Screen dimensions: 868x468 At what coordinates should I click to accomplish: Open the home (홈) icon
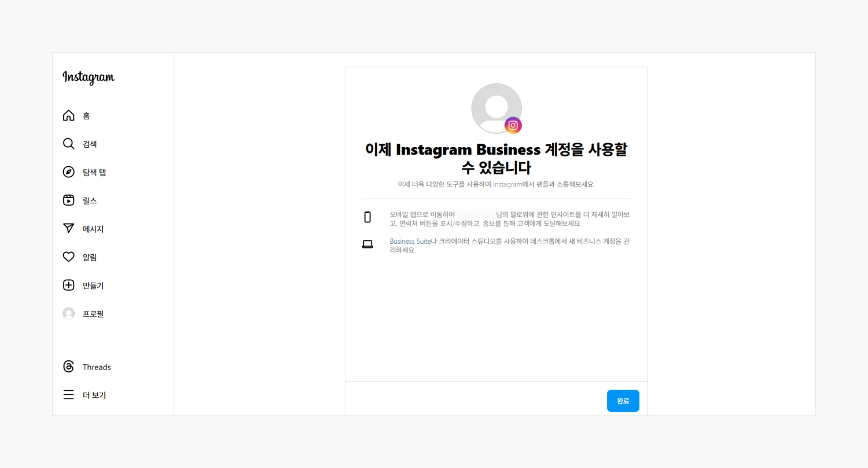coord(68,115)
